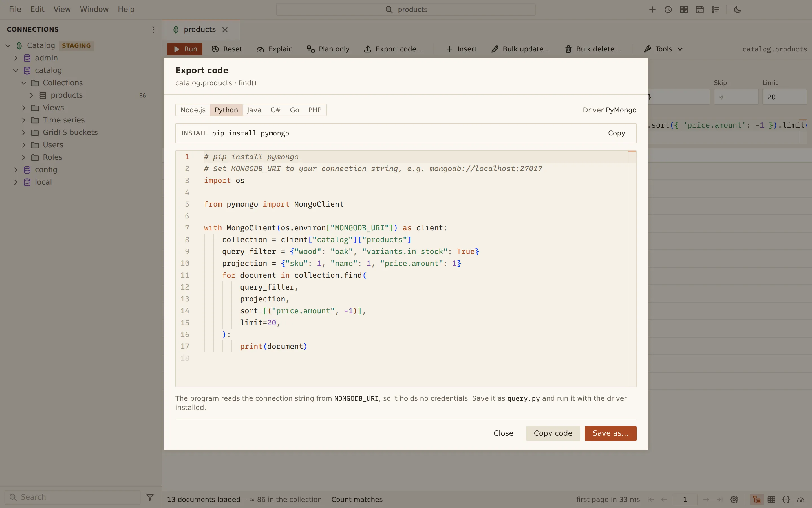Click the Skip input field
This screenshot has height=508, width=812.
[x=736, y=97]
